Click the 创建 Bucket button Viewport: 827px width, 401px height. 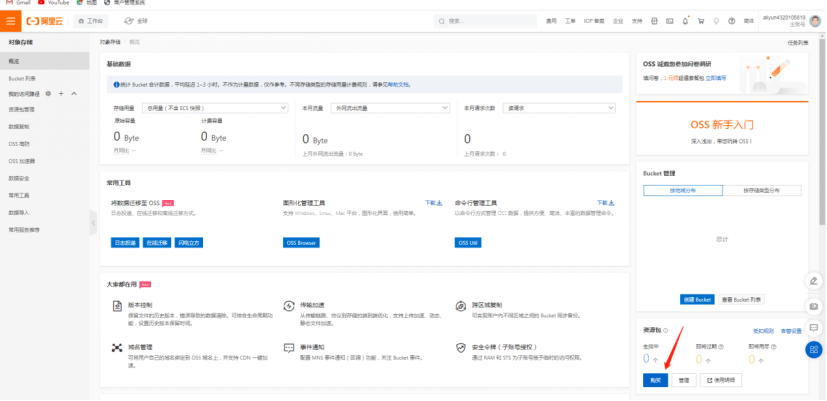[x=697, y=299]
